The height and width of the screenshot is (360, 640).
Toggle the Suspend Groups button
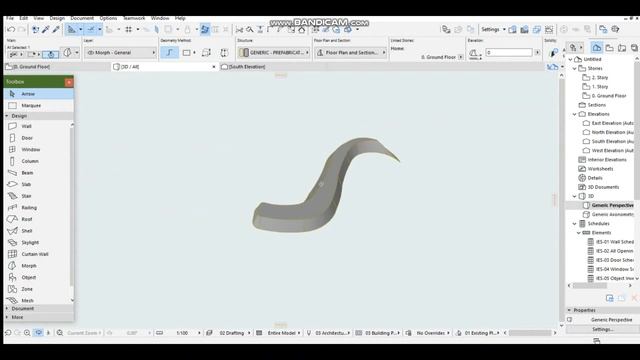point(205,29)
